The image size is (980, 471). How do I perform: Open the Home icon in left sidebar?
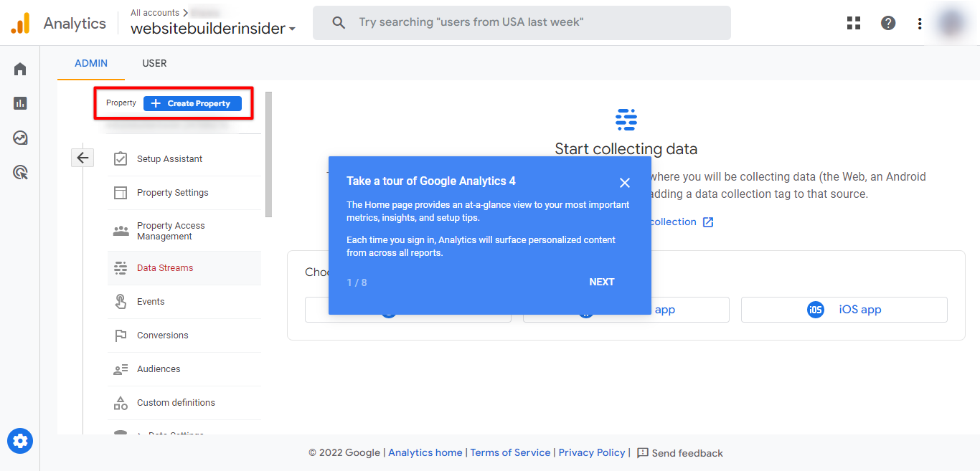[20, 69]
